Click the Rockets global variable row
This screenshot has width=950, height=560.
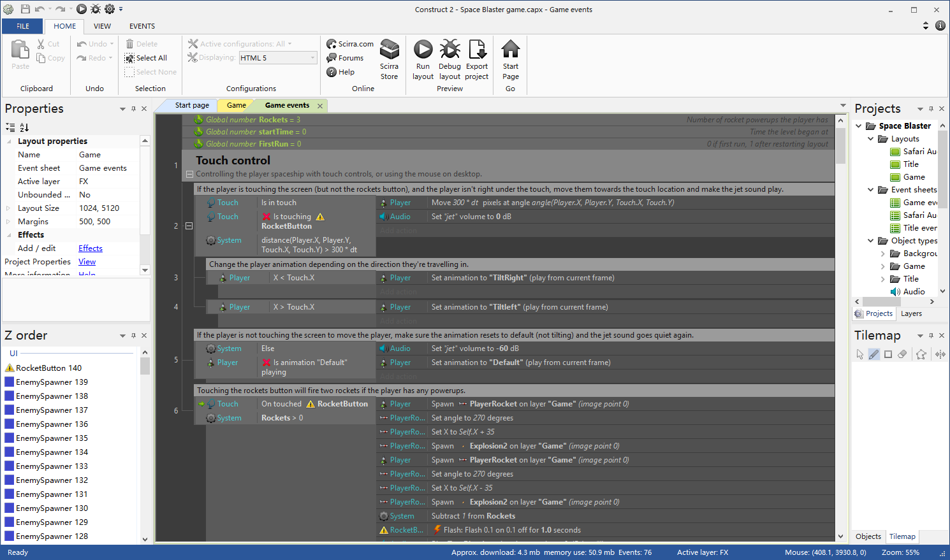(508, 120)
